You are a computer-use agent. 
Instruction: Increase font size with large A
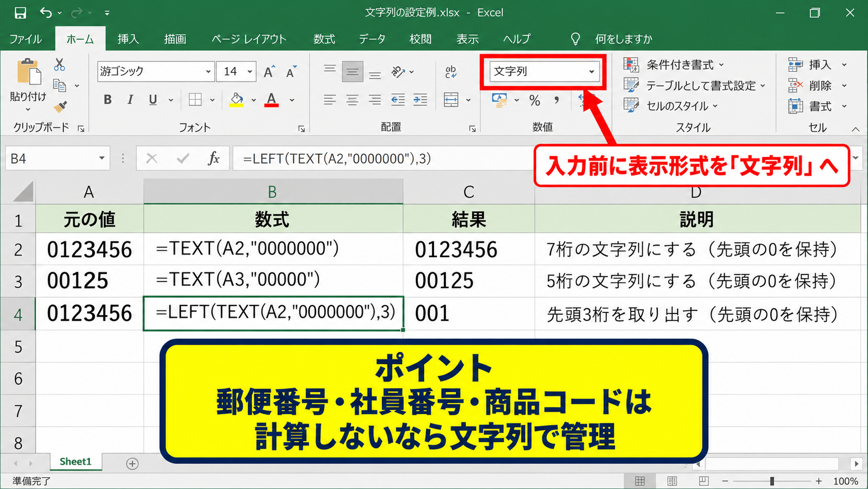(269, 72)
